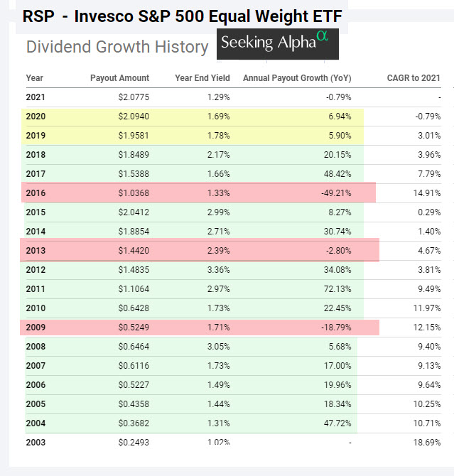Click the 2009 payout amount $0.5249
The height and width of the screenshot is (476, 454).
133,328
